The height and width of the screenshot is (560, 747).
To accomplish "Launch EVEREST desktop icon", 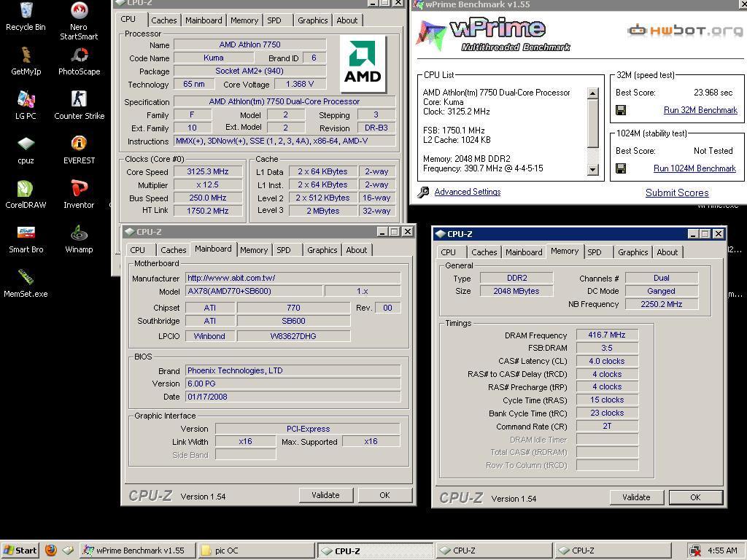I will (x=79, y=150).
